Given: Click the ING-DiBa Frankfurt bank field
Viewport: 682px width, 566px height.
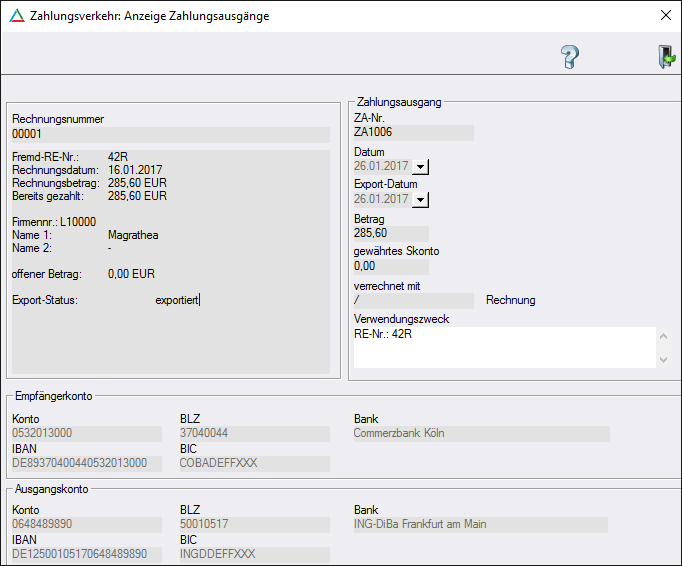Looking at the screenshot, I should [480, 525].
